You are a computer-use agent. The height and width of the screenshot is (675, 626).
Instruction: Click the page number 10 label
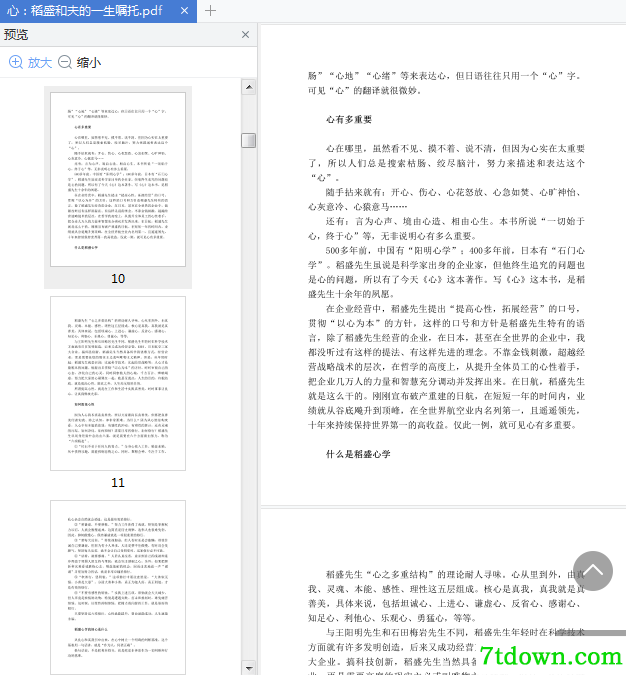tap(118, 279)
